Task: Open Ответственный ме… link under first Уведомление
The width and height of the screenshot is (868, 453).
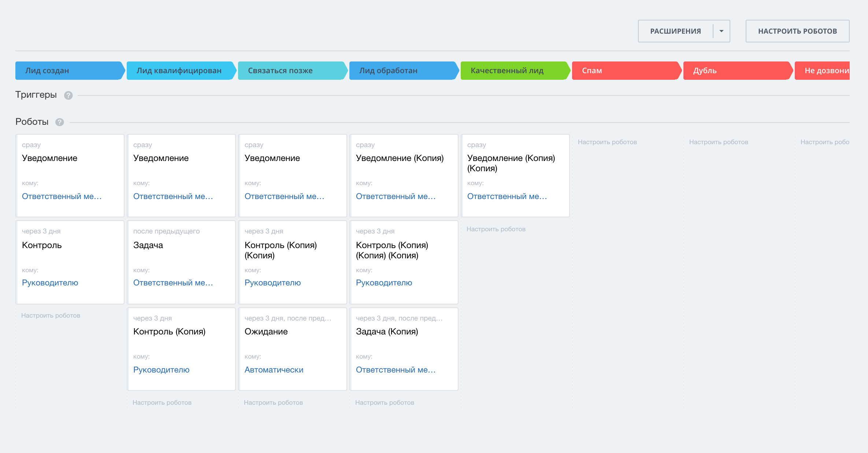Action: [62, 196]
